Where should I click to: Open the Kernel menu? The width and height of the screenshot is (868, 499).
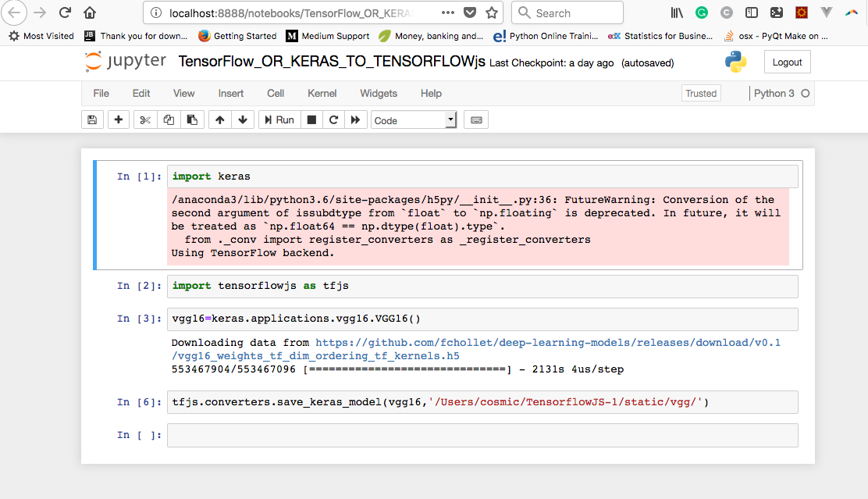322,93
